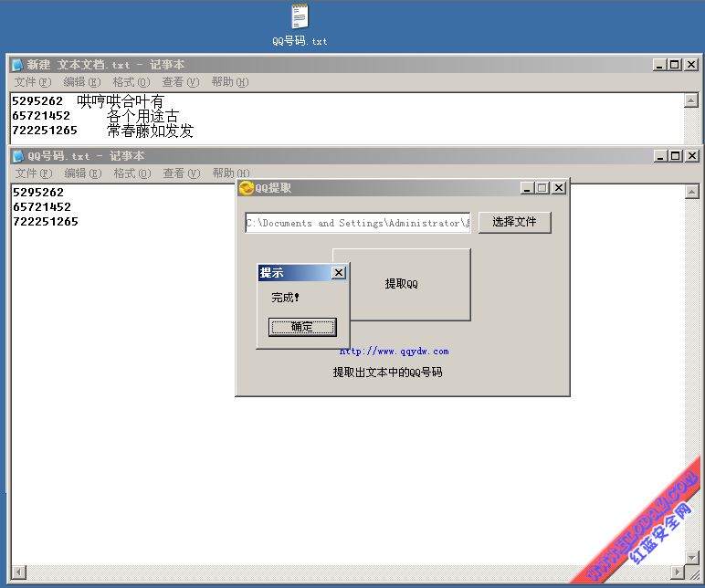
Task: Close the 提示 message dialog
Action: coord(339,272)
